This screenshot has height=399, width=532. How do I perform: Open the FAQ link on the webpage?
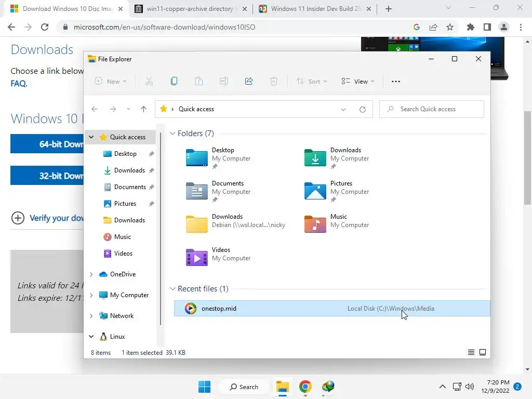click(x=19, y=84)
